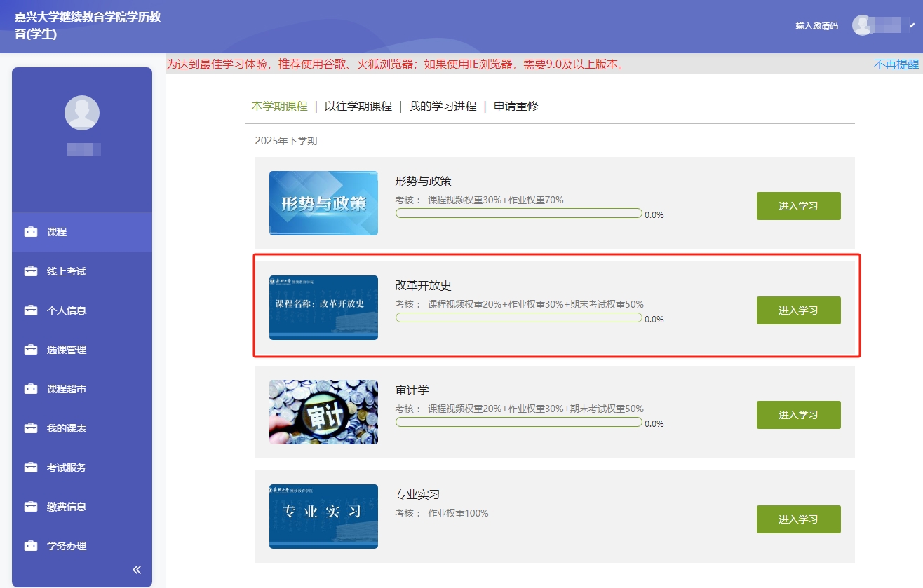This screenshot has height=588, width=923.
Task: Click the briefcase icon beside 缴费信息
Action: click(x=31, y=507)
